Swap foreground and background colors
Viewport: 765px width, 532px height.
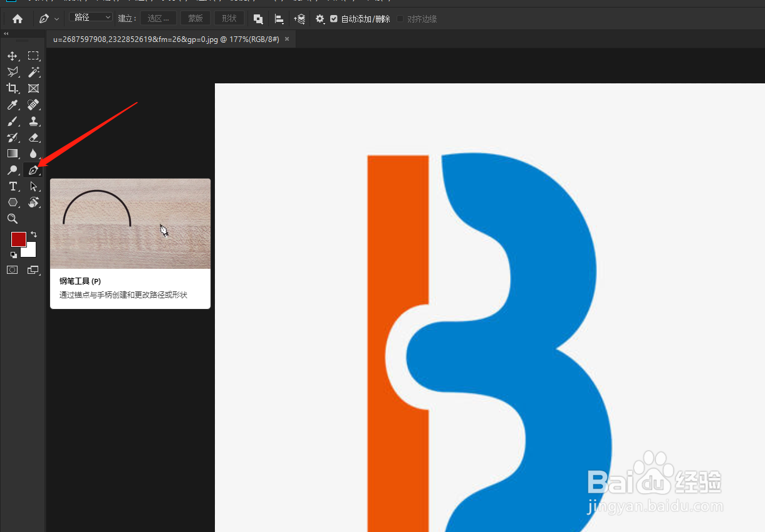click(x=34, y=234)
